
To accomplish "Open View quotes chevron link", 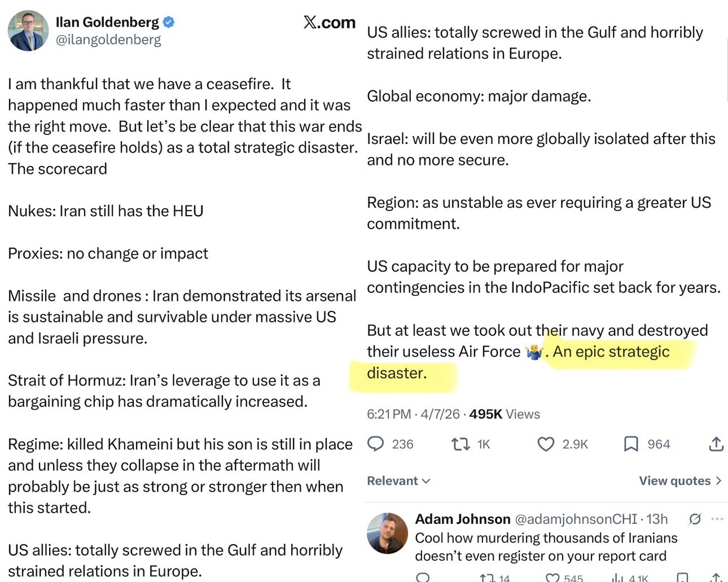I will click(680, 481).
